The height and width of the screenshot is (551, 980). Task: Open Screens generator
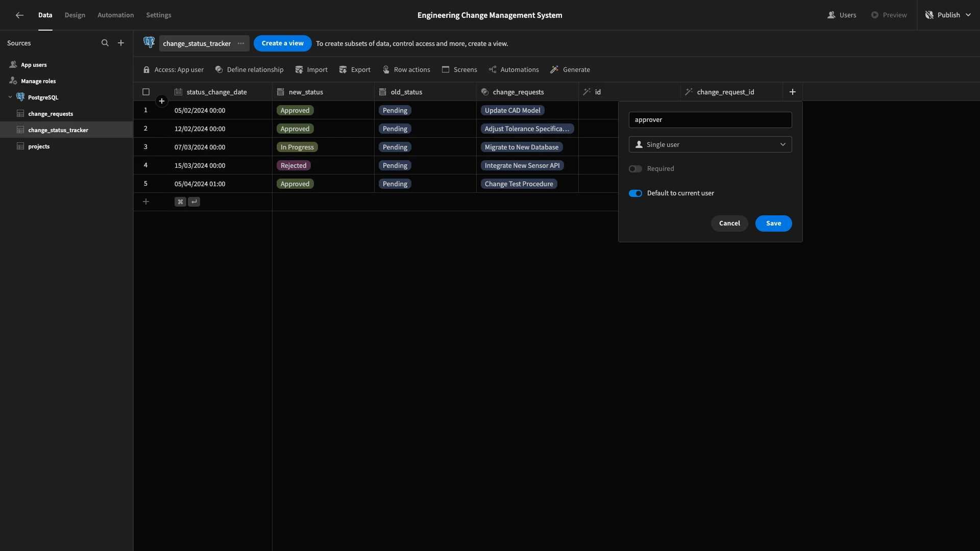[x=459, y=70]
